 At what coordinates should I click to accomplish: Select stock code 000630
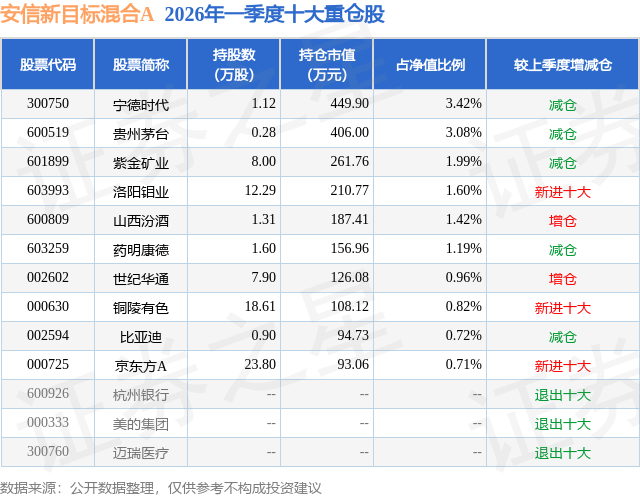click(48, 306)
